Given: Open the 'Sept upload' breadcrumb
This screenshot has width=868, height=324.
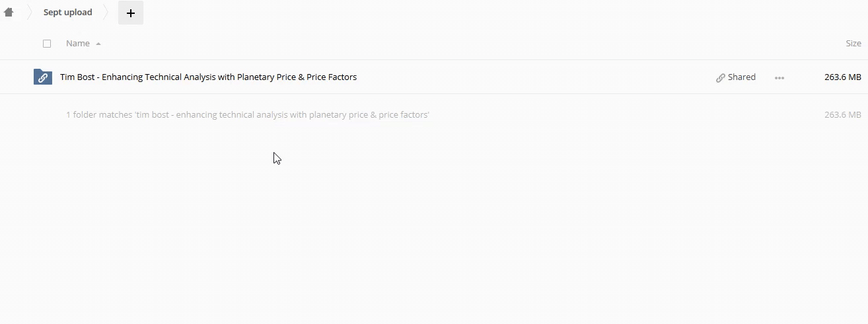Looking at the screenshot, I should (67, 12).
